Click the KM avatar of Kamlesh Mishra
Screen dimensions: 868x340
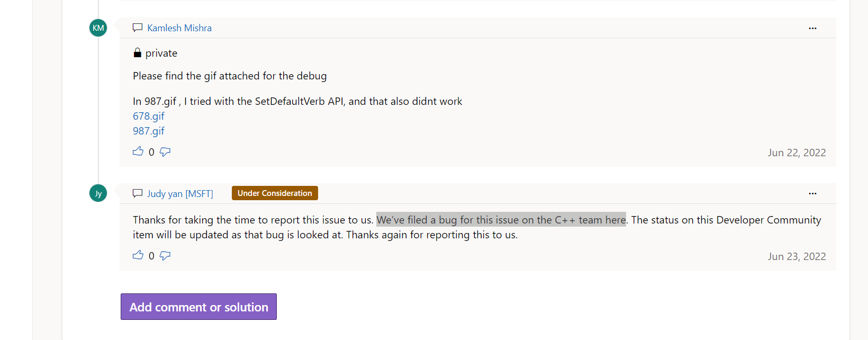98,28
